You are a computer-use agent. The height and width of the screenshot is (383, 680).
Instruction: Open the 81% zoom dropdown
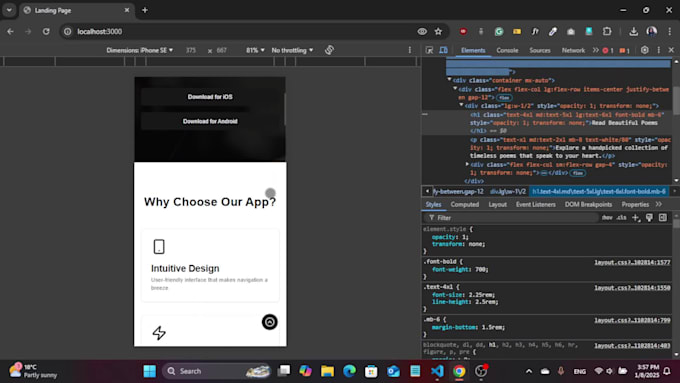tap(255, 50)
